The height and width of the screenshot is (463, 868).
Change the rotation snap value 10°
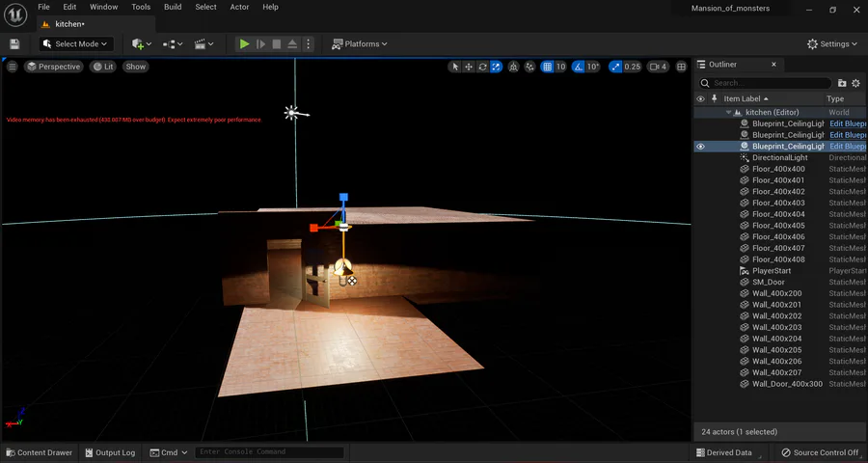tap(593, 67)
